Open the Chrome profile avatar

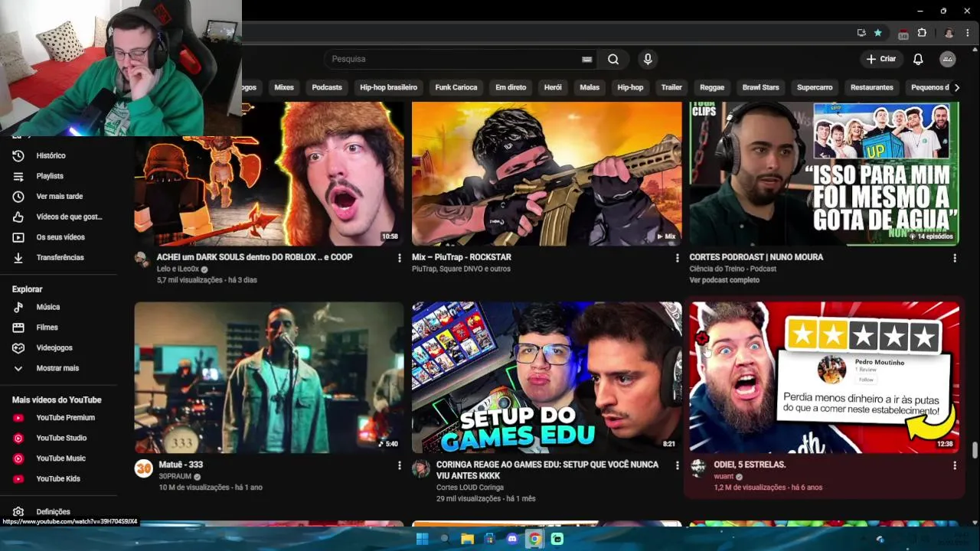[x=949, y=33]
